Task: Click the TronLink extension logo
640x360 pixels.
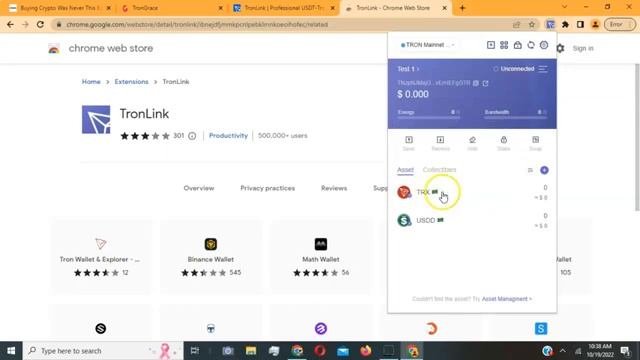Action: click(x=96, y=120)
